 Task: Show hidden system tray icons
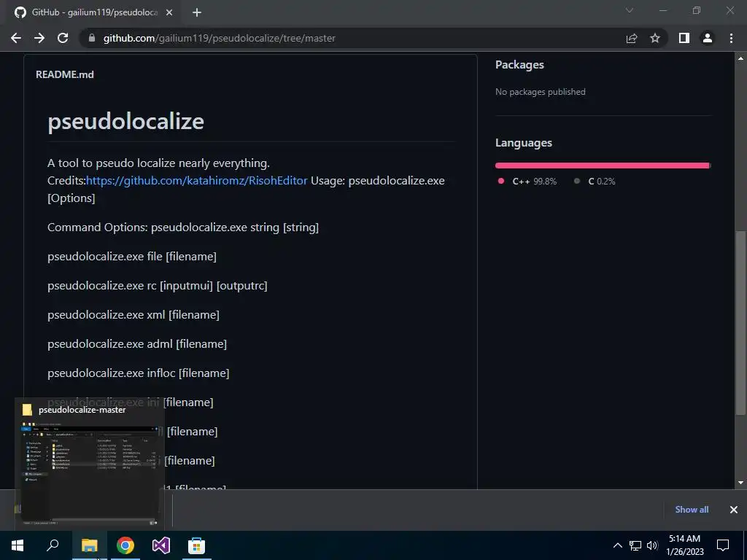coord(617,545)
